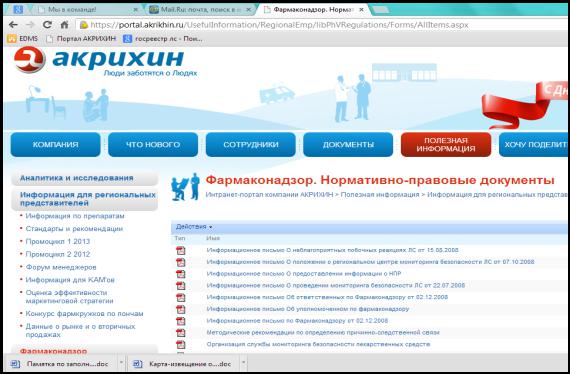This screenshot has width=570, height=374.
Task: Open the СОТРУДНИКИ menu
Action: (x=251, y=145)
